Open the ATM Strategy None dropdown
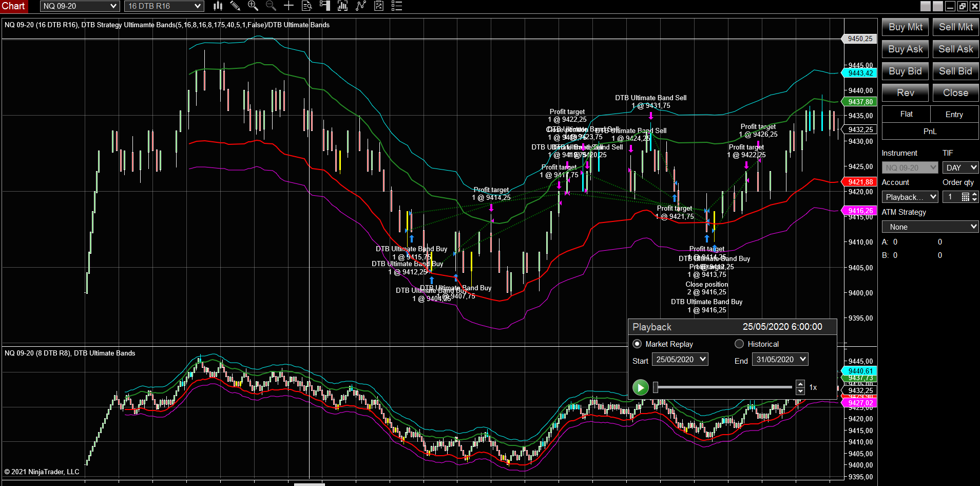 [930, 227]
